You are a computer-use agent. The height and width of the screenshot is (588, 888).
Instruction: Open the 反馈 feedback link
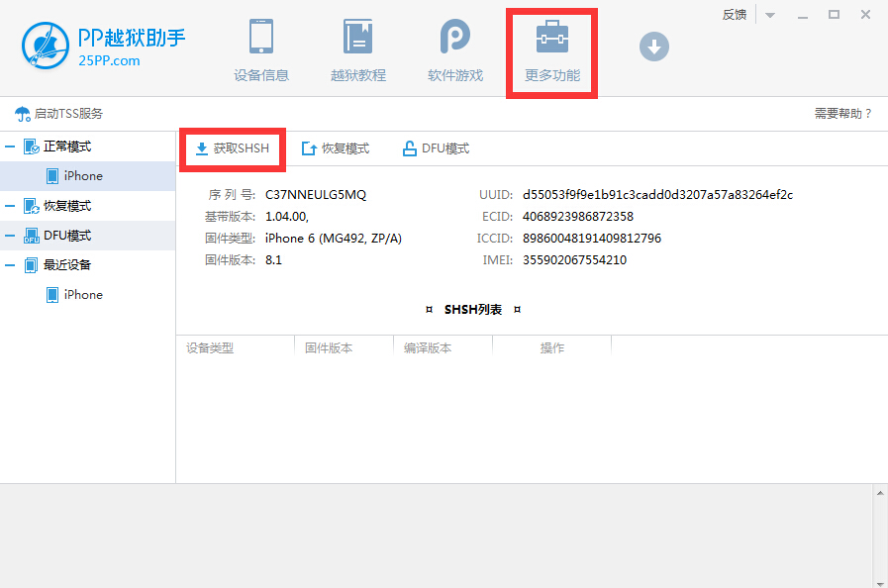734,15
